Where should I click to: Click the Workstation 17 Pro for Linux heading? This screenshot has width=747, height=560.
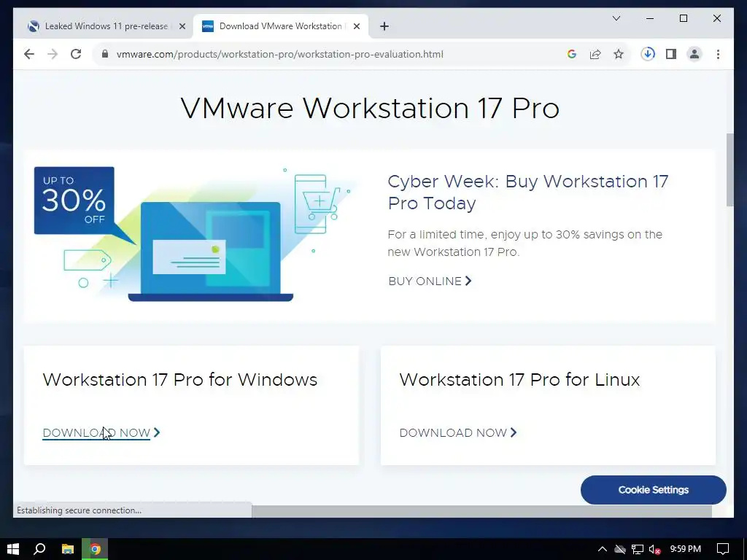pos(519,379)
